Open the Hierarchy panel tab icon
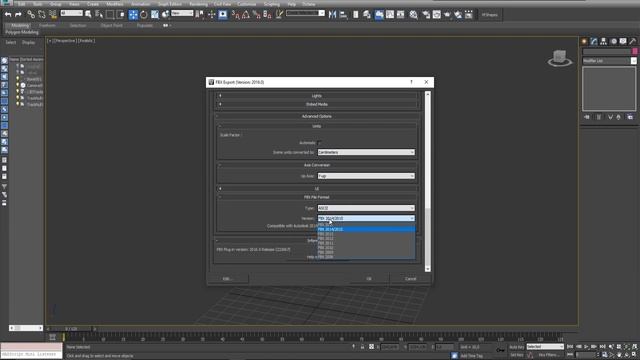Image resolution: width=640 pixels, height=360 pixels. (603, 41)
